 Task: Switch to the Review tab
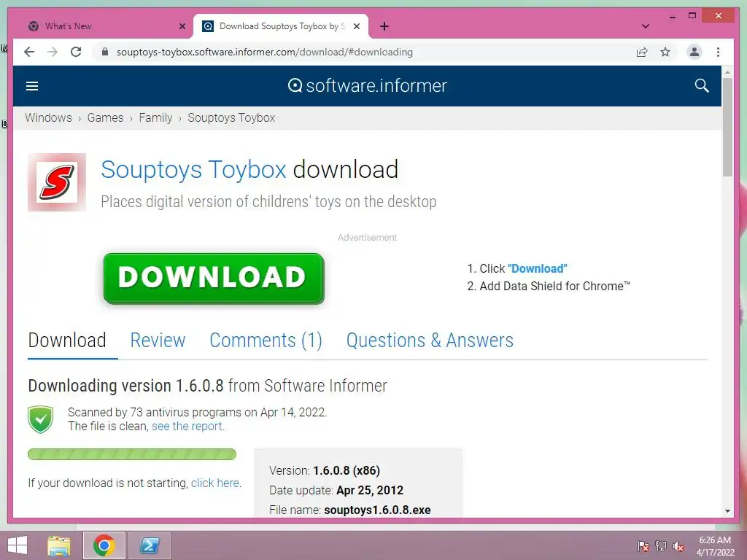(158, 341)
